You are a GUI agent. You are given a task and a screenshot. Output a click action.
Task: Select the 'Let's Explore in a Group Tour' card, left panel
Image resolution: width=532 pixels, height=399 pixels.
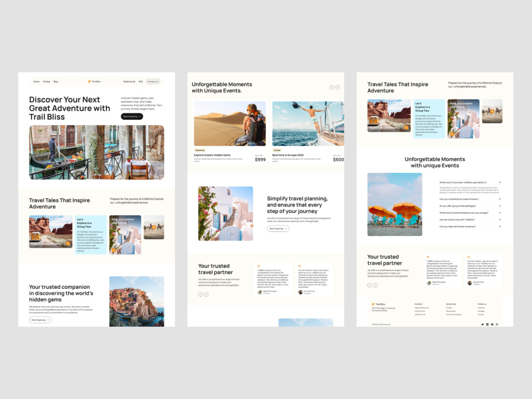[91, 235]
